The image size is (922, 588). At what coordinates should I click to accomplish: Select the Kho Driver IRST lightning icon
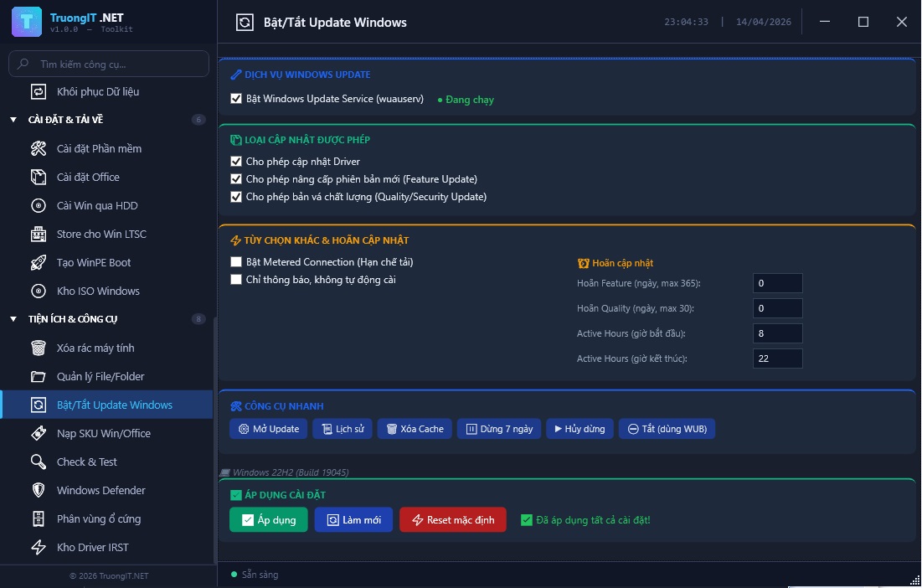[36, 547]
